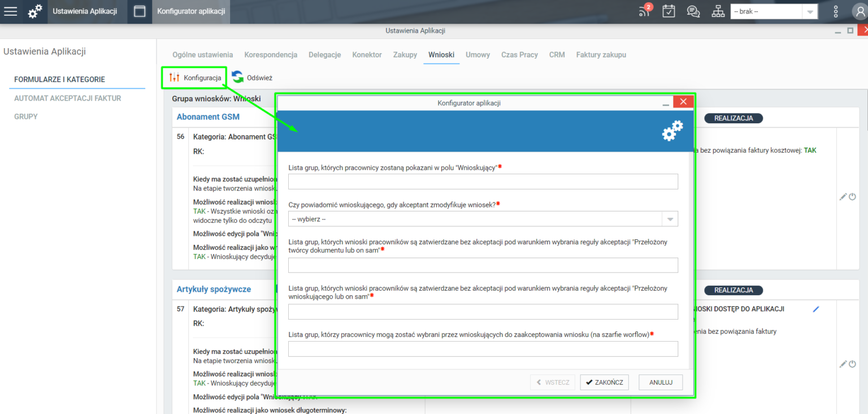Switch to Ustawienia Aplikacji top tab
The width and height of the screenshot is (868, 414).
point(85,11)
